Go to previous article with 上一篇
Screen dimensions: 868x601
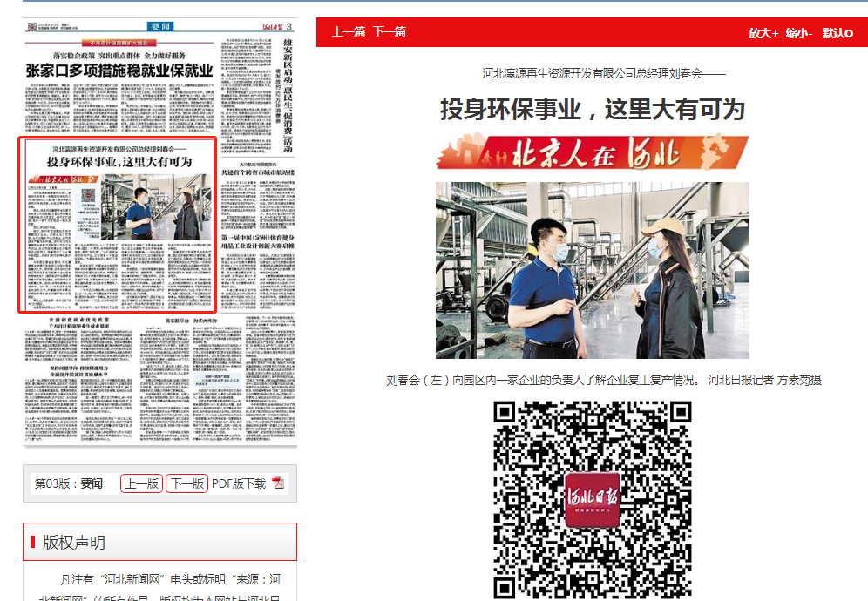[349, 32]
